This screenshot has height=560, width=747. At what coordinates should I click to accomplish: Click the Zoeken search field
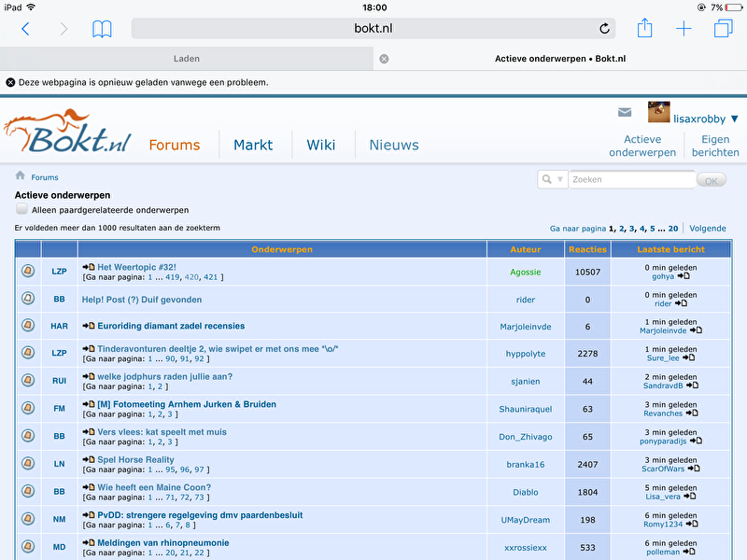[x=632, y=179]
